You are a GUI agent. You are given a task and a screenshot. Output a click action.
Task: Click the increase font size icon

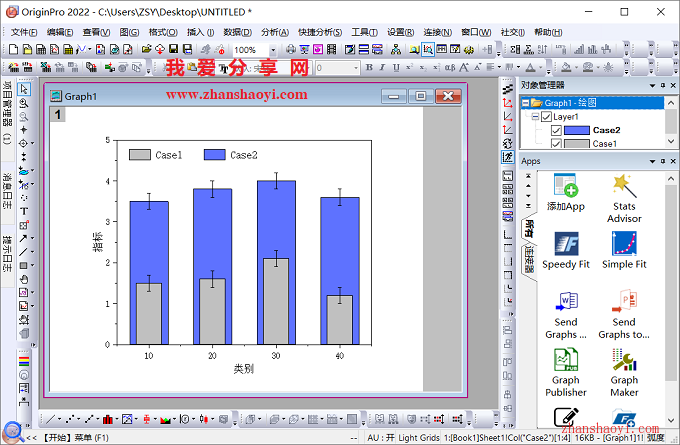(464, 67)
